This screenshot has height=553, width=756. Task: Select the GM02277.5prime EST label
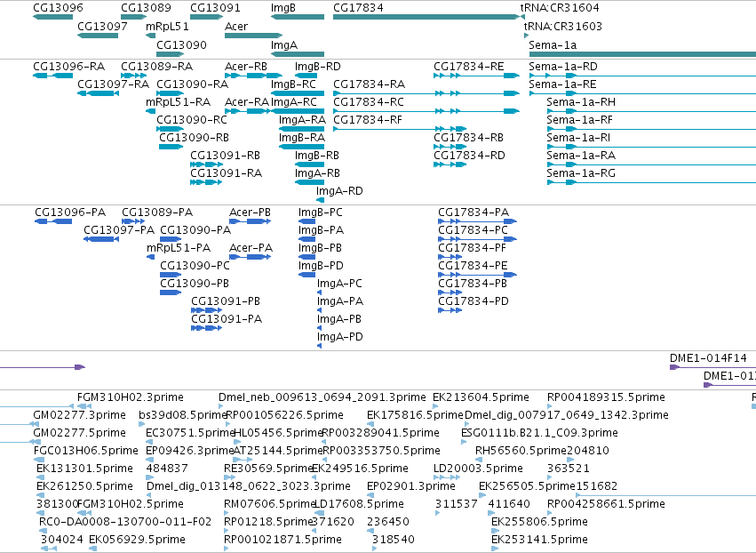click(80, 432)
